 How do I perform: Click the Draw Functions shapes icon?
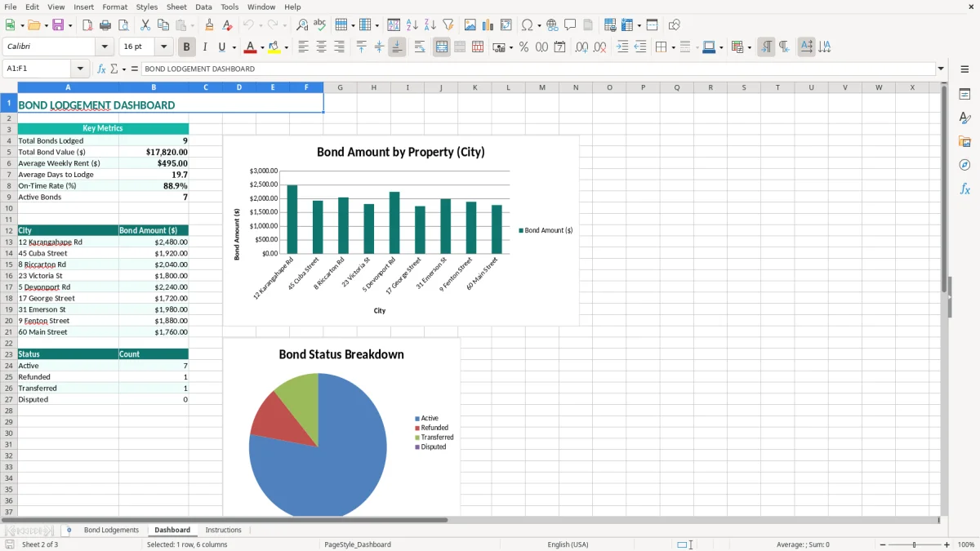pyautogui.click(x=675, y=25)
